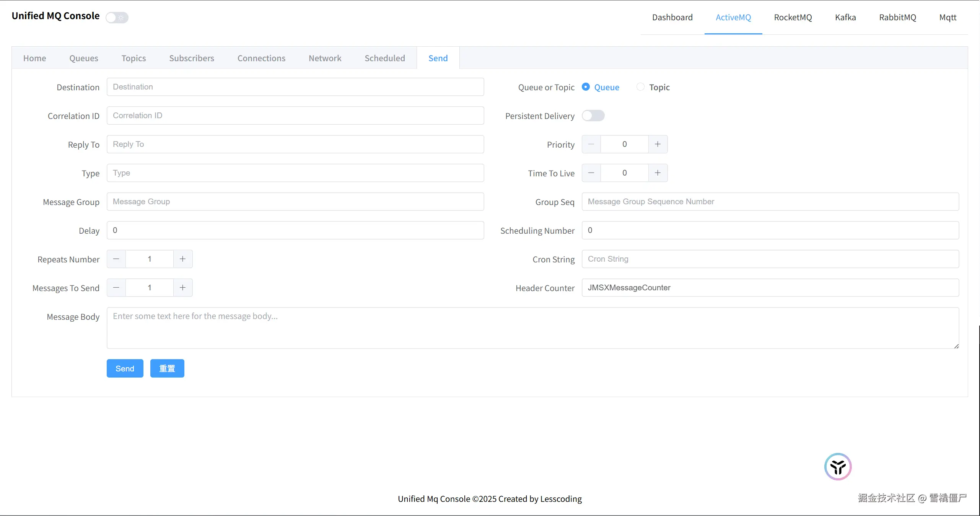Grab the Message Body resize handle

(x=956, y=346)
